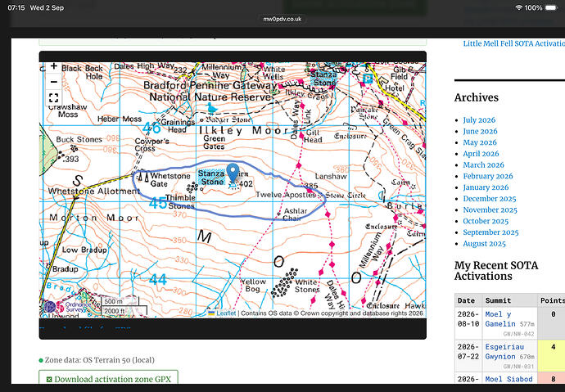Open February 2026 archive
The image size is (565, 392).
pos(488,176)
